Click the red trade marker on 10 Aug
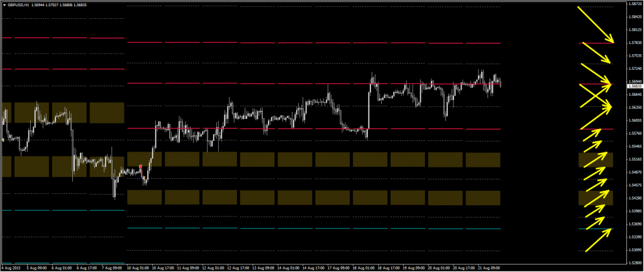This screenshot has height=272, width=644. 140,166
